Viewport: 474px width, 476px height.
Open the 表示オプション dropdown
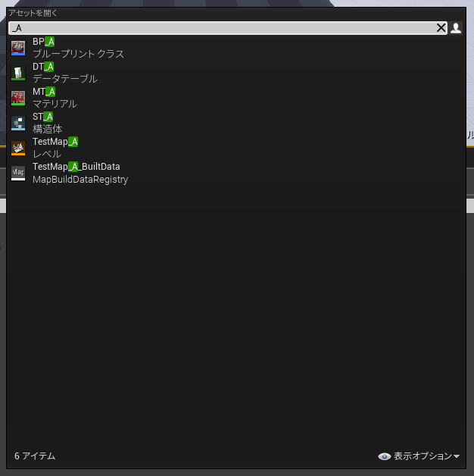tap(419, 456)
